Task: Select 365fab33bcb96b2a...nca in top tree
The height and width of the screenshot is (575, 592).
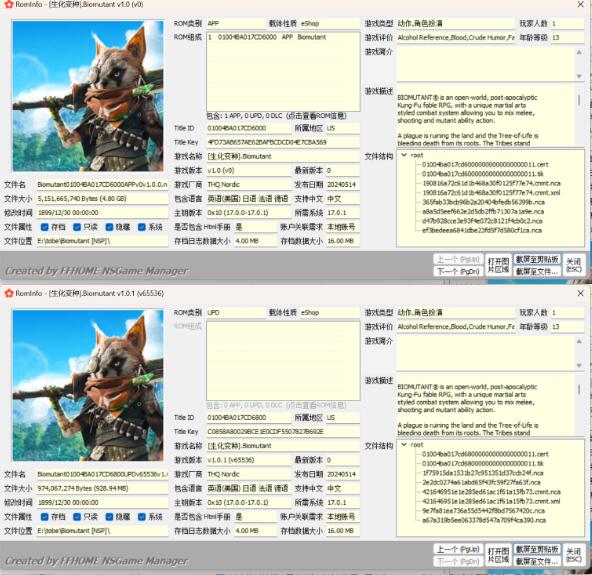Action: point(484,202)
